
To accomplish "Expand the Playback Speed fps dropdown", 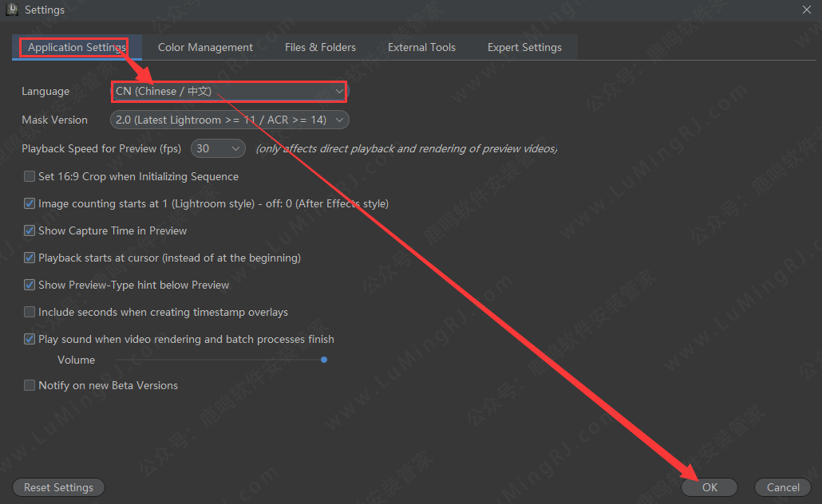I will tap(219, 148).
